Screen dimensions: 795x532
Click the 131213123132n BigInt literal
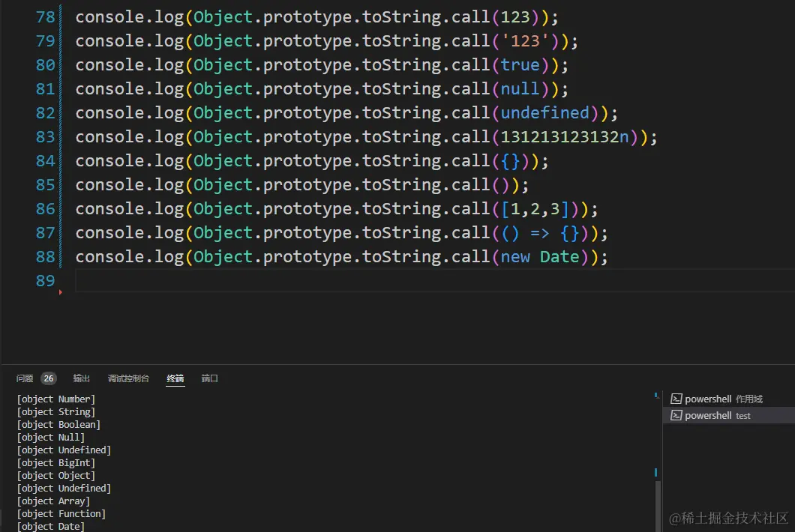click(565, 137)
